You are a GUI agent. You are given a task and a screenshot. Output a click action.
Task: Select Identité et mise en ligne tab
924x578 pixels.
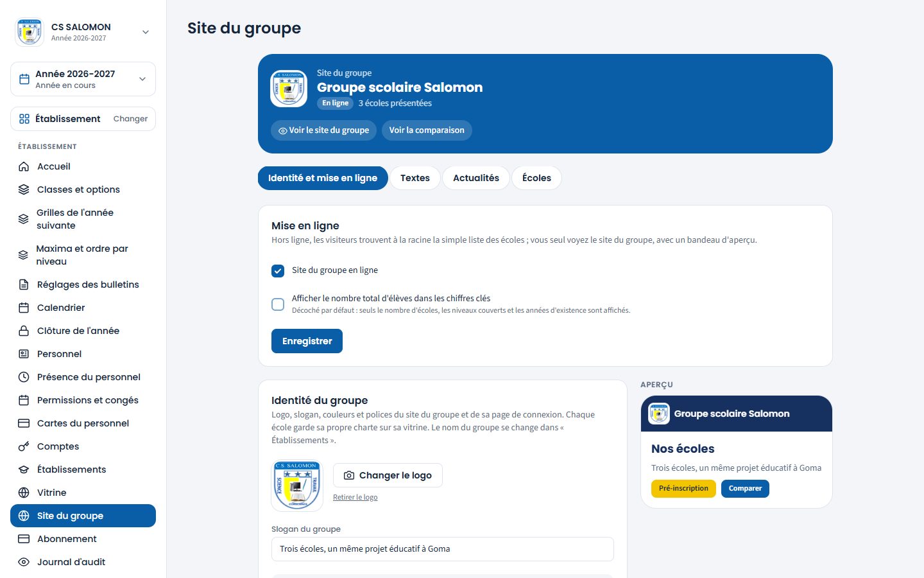click(323, 178)
